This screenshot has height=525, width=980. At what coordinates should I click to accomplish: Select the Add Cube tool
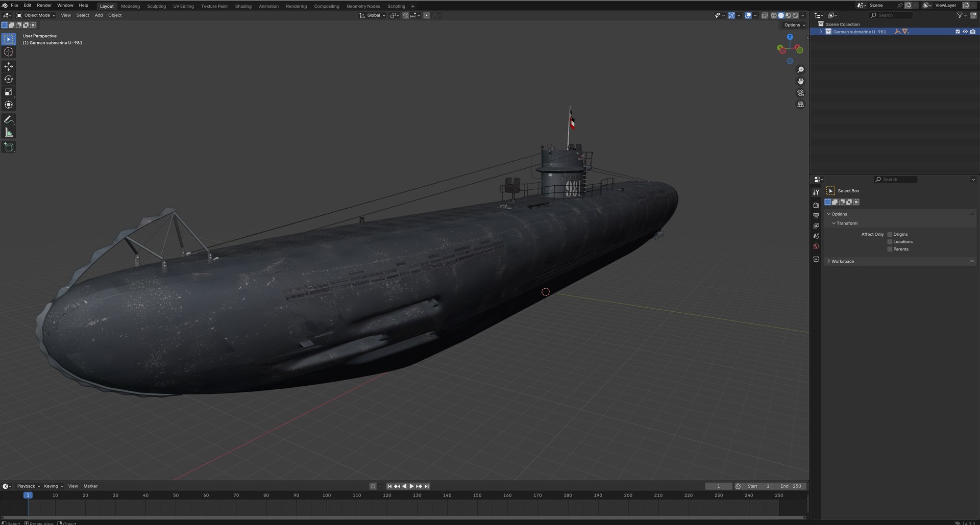coord(9,147)
